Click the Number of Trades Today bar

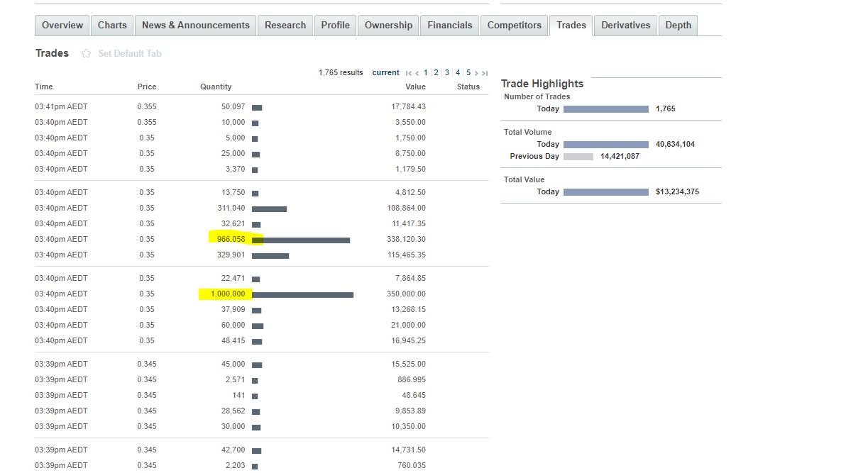point(605,109)
